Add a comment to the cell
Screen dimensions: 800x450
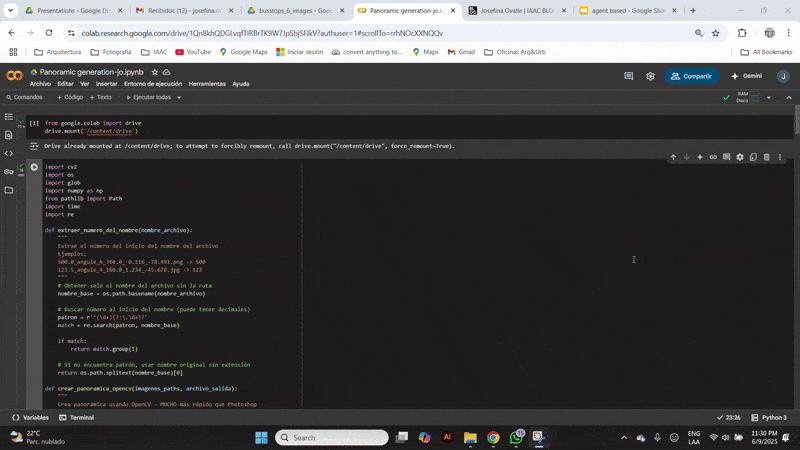[x=727, y=157]
